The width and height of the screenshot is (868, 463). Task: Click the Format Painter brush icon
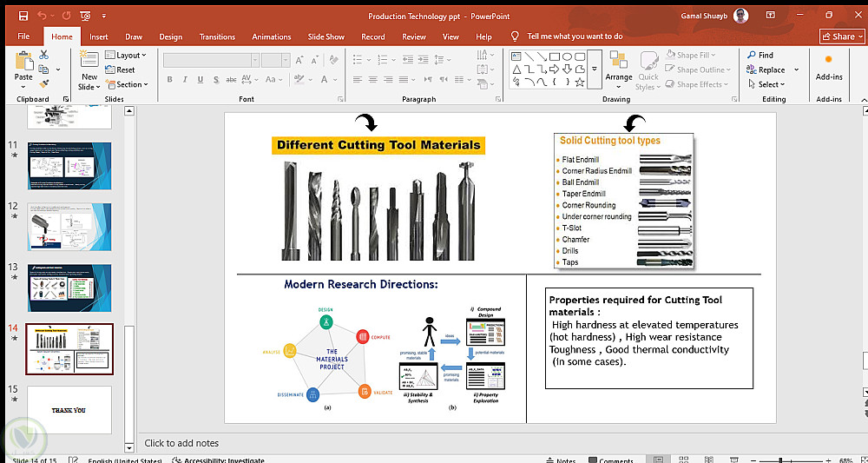43,84
